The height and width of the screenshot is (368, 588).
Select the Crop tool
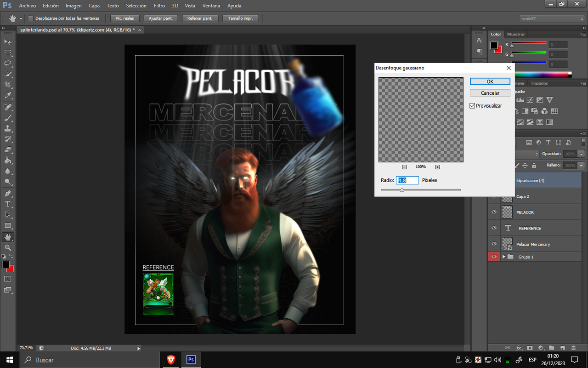tap(8, 85)
